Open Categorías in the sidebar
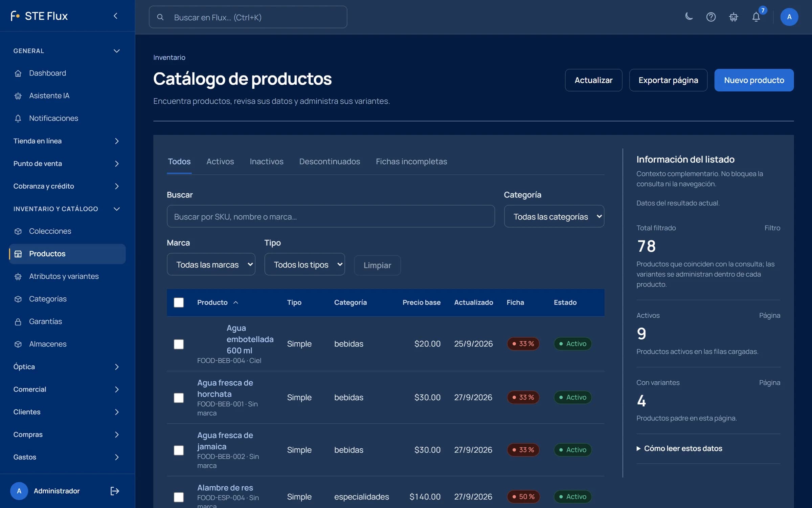The image size is (812, 508). pos(67,299)
